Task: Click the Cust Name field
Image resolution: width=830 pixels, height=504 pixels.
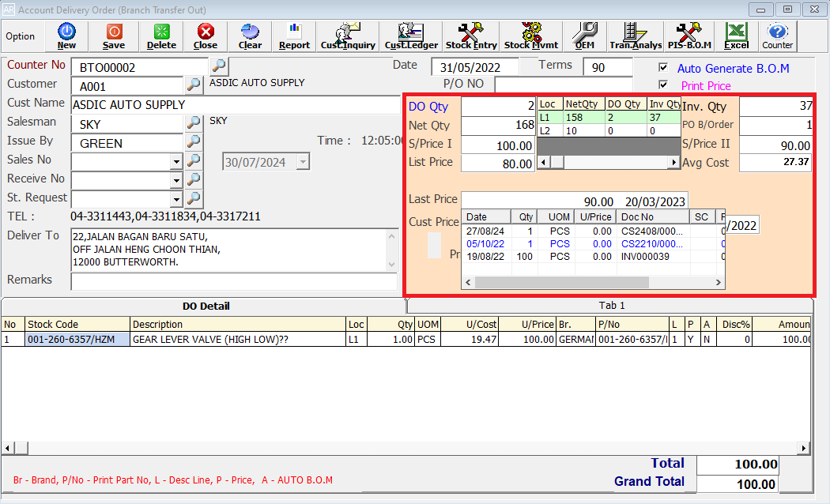Action: [236, 105]
